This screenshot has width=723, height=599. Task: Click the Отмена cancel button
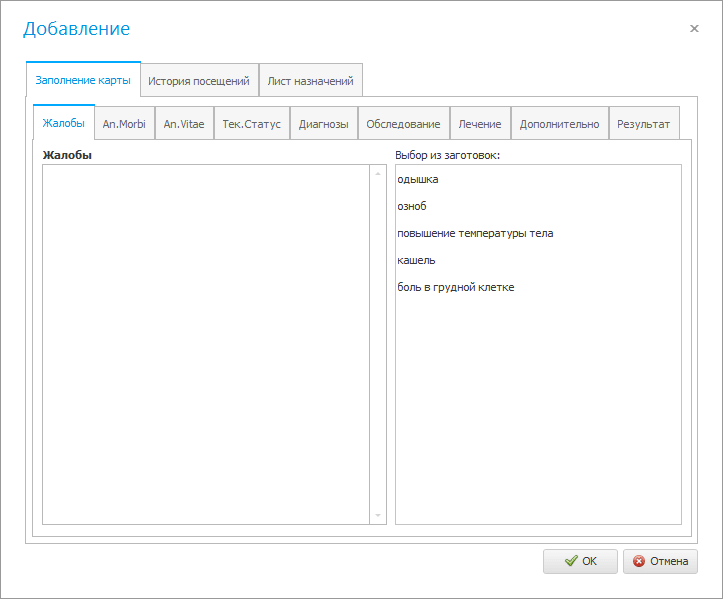coord(660,561)
